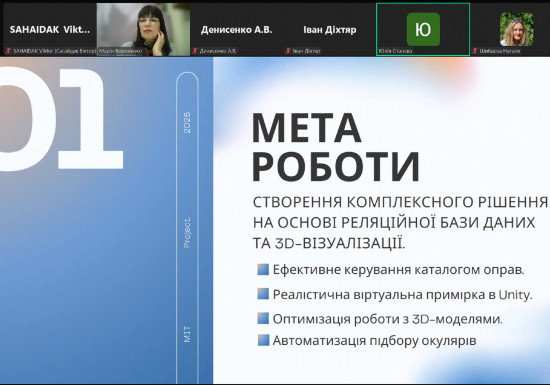Click the large 01 slide number
This screenshot has height=385, width=550.
(x=61, y=119)
